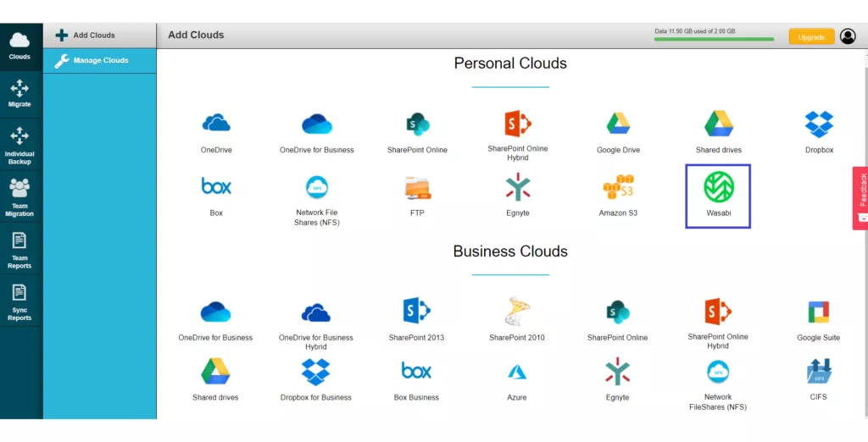Go to Individual Backup
This screenshot has width=868, height=442.
(x=20, y=145)
